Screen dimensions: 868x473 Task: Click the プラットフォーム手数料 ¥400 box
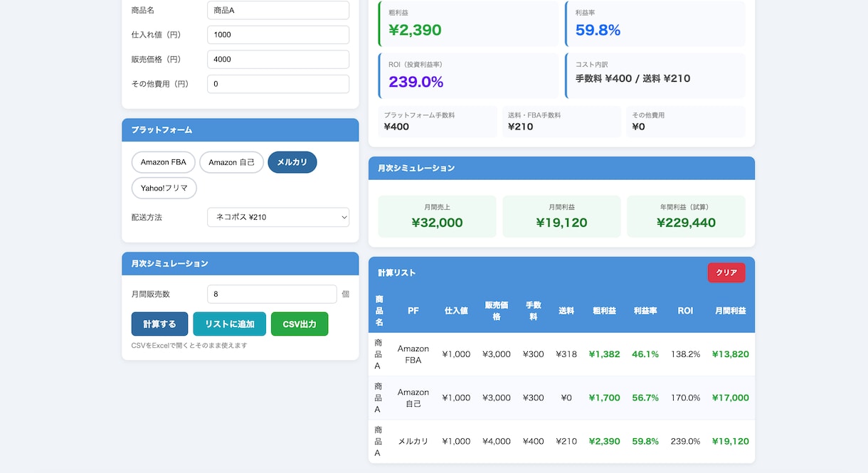438,122
